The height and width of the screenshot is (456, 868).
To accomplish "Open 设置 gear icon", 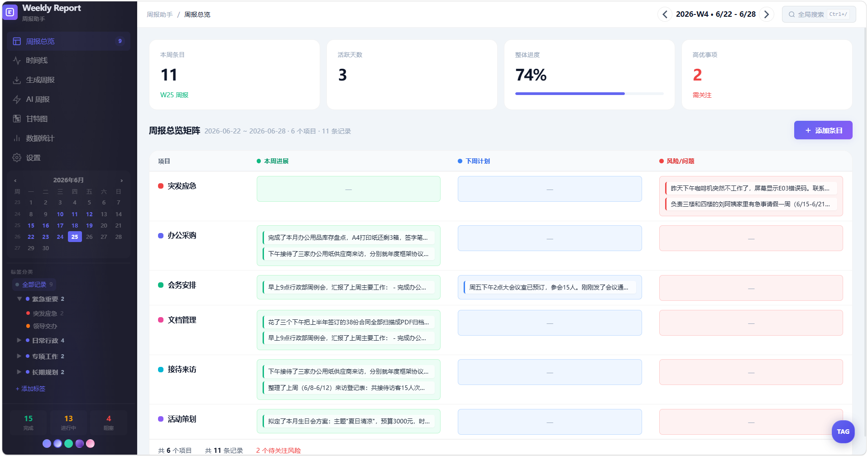I will [x=17, y=158].
